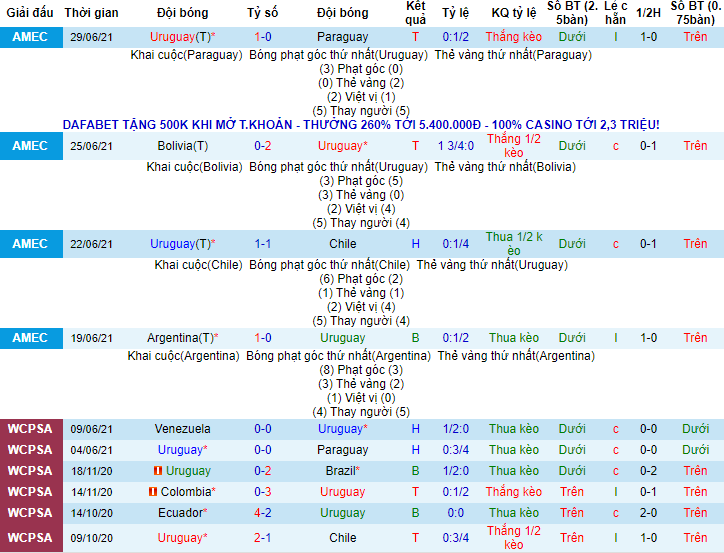The height and width of the screenshot is (553, 724).
Task: Click the Chile team link in 09/10/20 row
Action: [342, 538]
